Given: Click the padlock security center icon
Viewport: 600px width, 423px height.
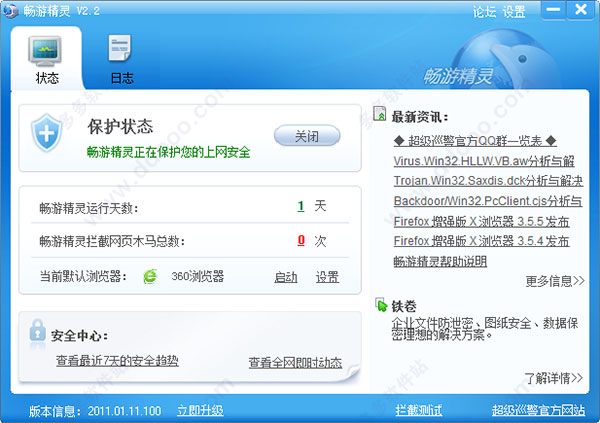Looking at the screenshot, I should coord(38,330).
